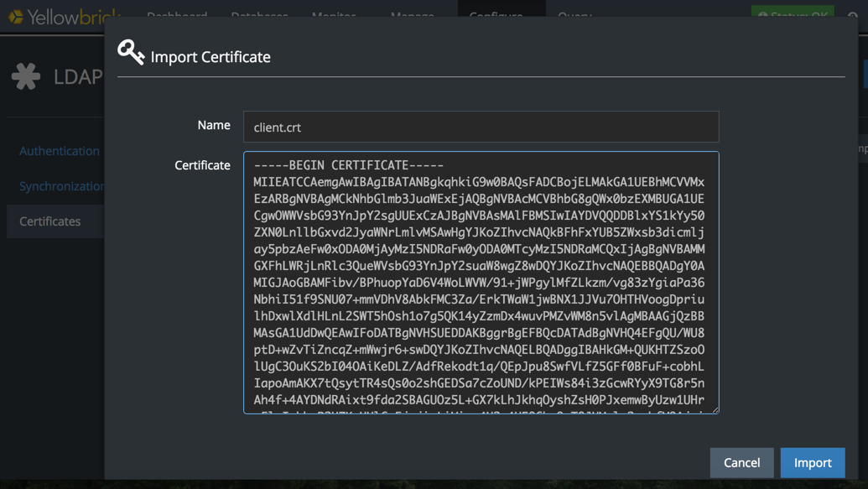Image resolution: width=868 pixels, height=489 pixels.
Task: Click the green Status OK indicator
Action: click(x=793, y=13)
